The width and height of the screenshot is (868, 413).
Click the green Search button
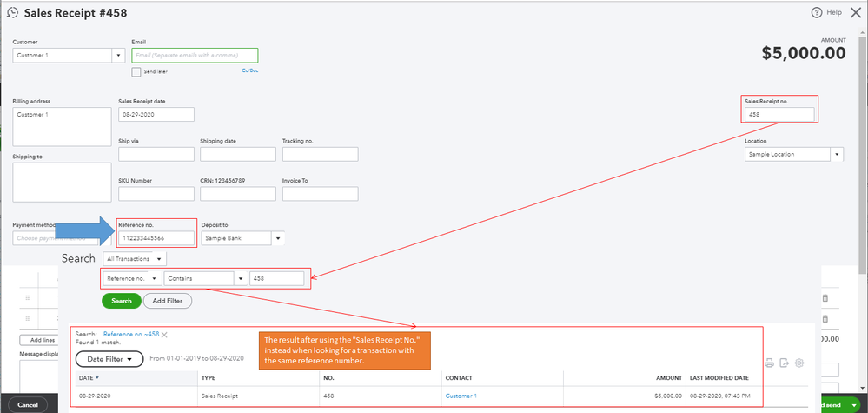click(122, 301)
